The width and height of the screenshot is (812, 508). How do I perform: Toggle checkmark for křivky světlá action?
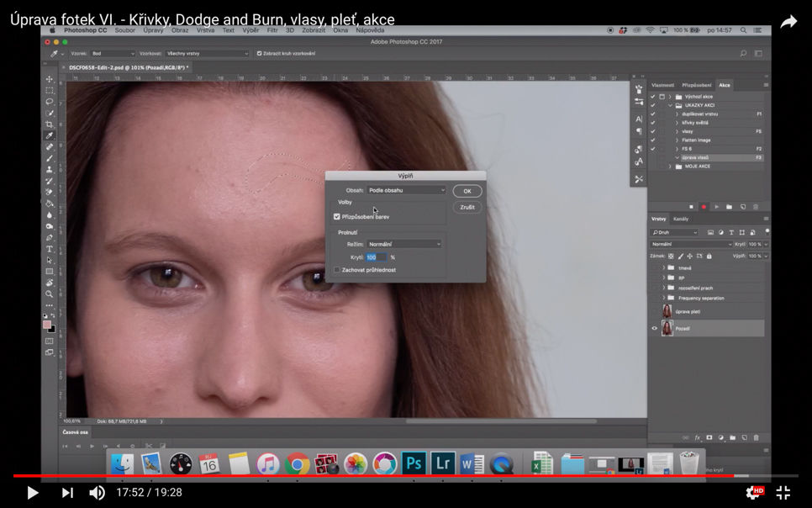click(652, 122)
